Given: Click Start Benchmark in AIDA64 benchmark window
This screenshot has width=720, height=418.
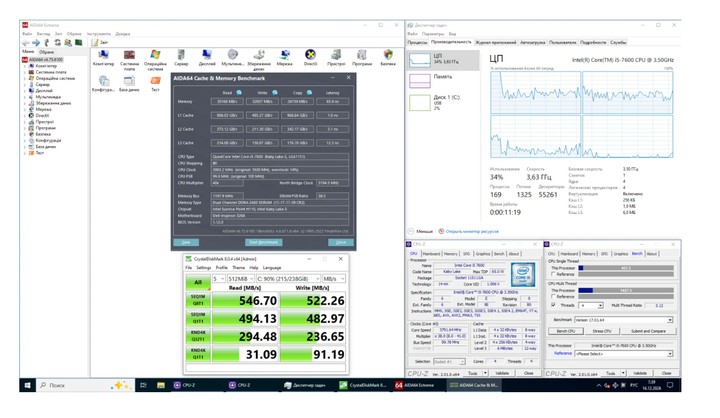Looking at the screenshot, I should tap(264, 242).
